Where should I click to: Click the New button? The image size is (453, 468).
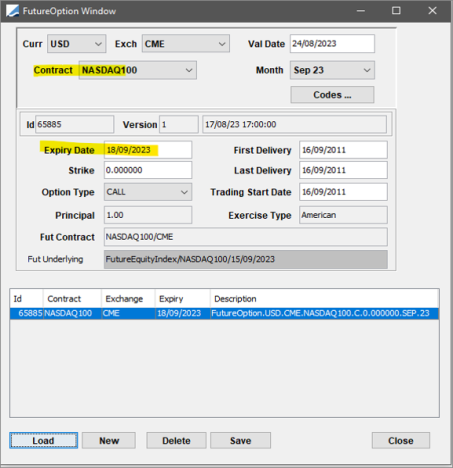coord(109,441)
